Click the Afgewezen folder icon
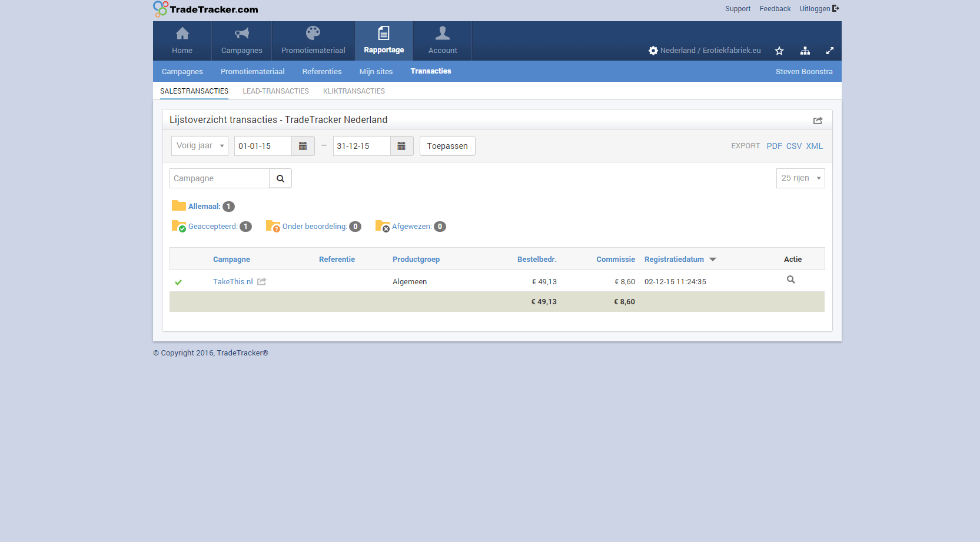Screen dimensions: 980x542 pyautogui.click(x=383, y=226)
